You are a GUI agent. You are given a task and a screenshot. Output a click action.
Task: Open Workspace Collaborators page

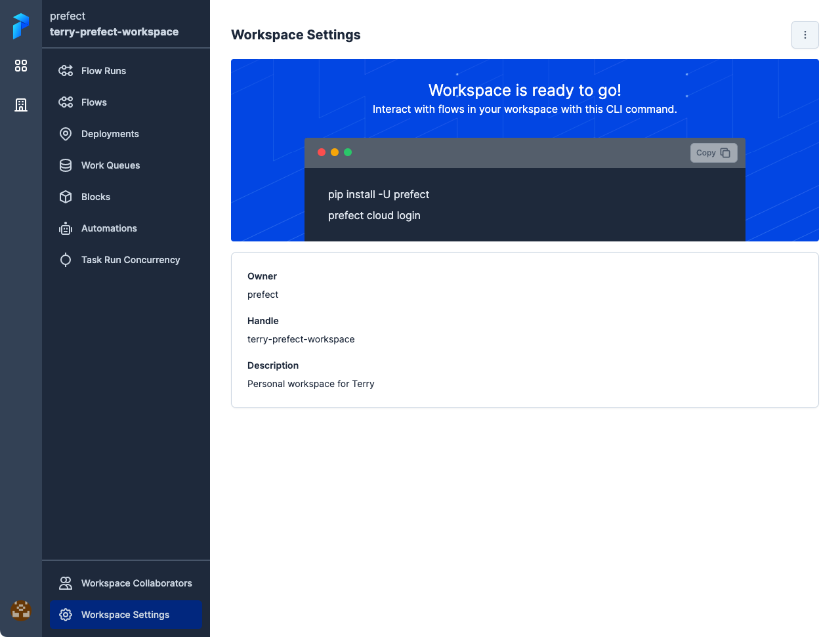coord(126,583)
